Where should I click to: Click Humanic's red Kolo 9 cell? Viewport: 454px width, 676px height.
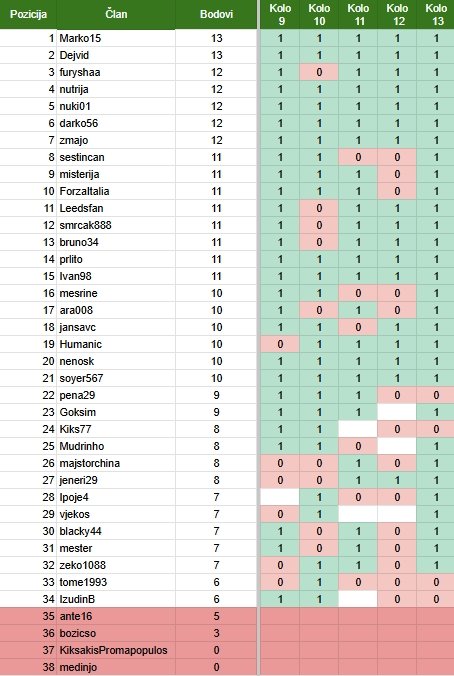[280, 344]
